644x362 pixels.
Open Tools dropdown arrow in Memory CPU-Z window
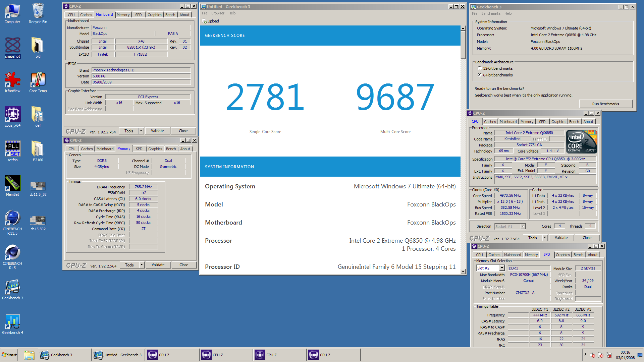[142, 265]
